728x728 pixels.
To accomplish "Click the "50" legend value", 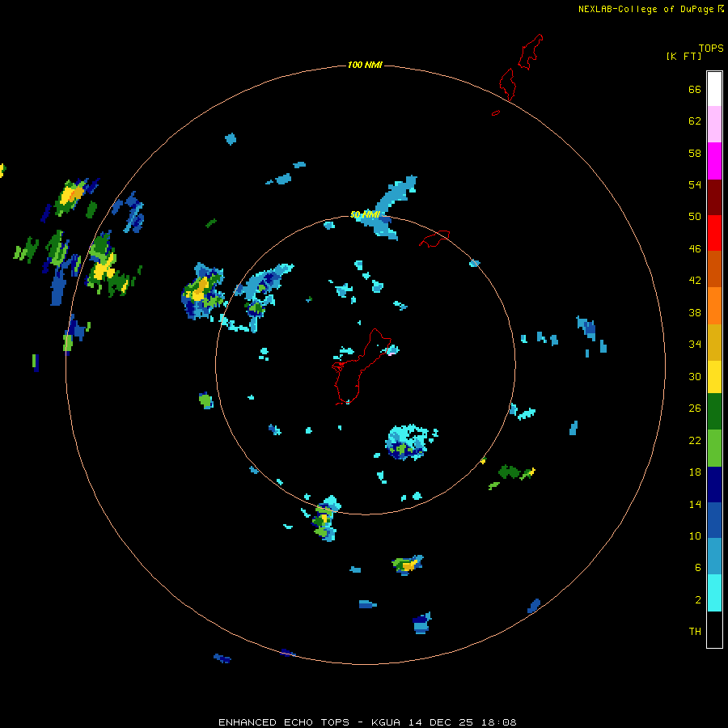I will tap(695, 217).
